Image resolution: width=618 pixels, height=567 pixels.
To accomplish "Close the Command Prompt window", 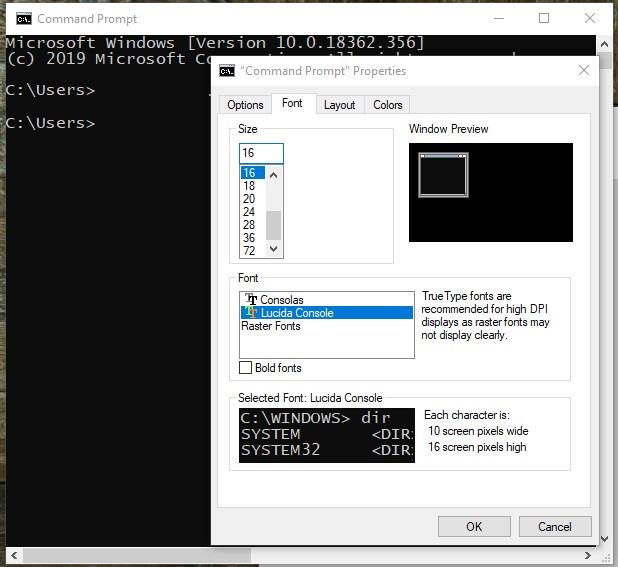I will coord(590,18).
